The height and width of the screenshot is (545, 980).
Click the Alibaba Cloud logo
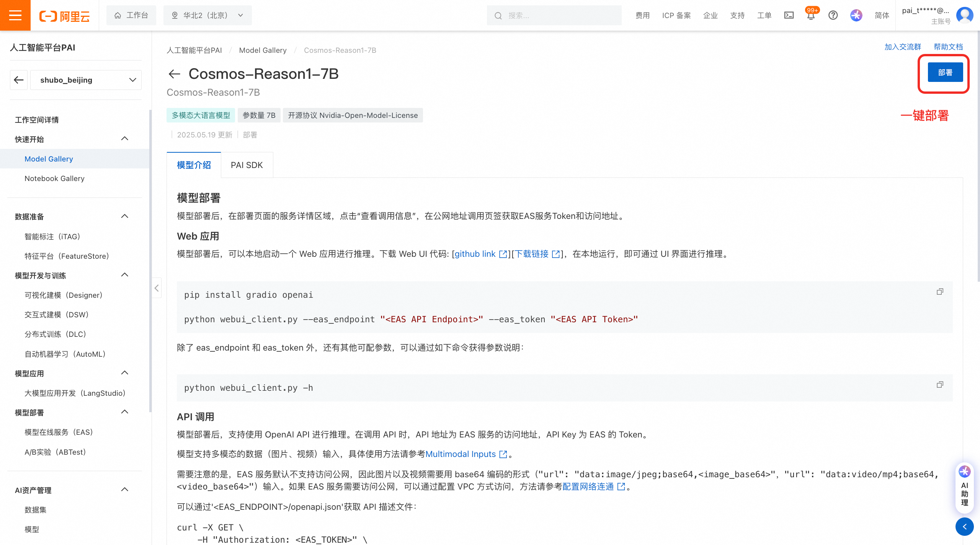[x=64, y=15]
